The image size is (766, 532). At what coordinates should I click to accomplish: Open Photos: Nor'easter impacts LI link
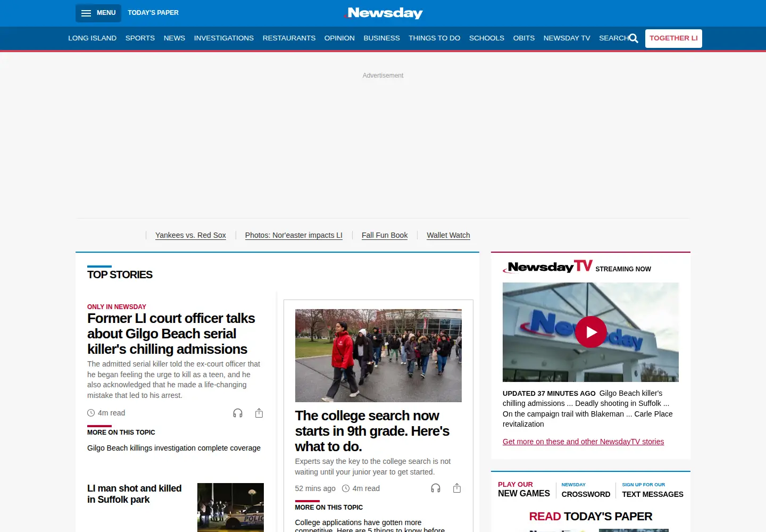click(x=294, y=235)
